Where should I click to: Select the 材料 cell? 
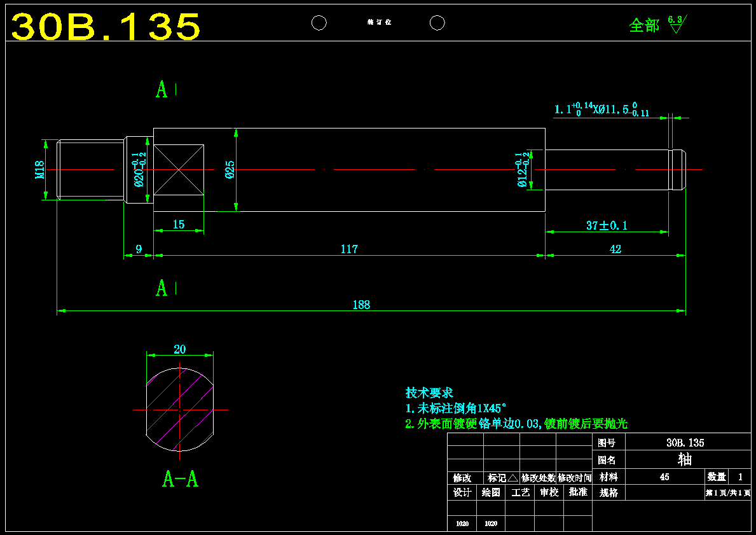[608, 477]
